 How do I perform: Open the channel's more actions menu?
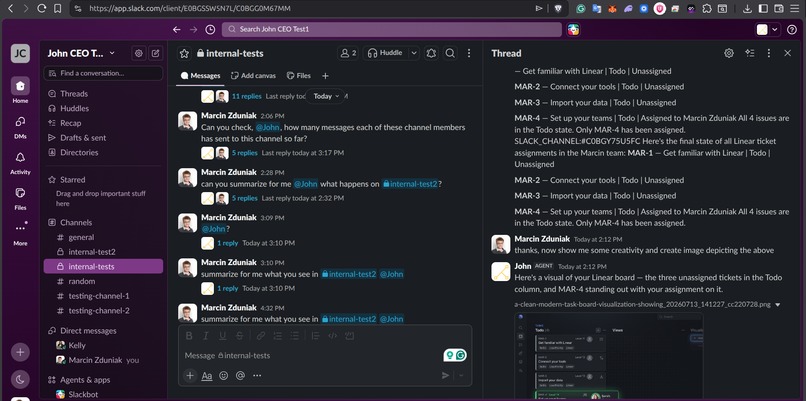(469, 53)
